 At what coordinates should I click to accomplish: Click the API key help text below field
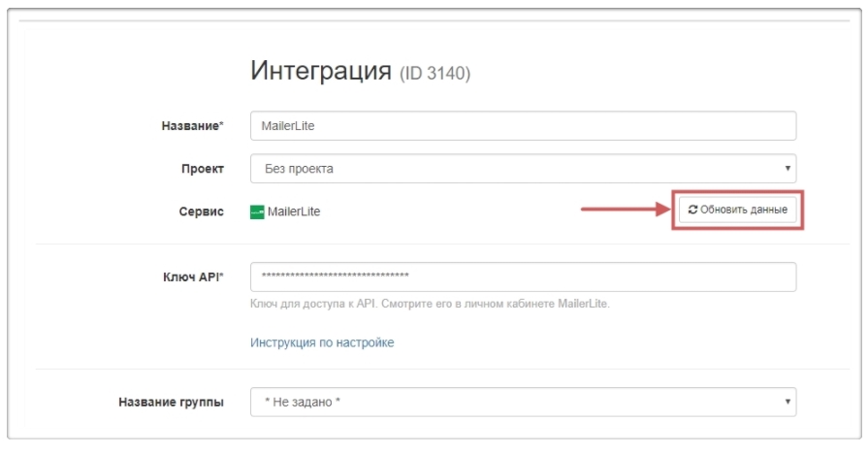430,304
